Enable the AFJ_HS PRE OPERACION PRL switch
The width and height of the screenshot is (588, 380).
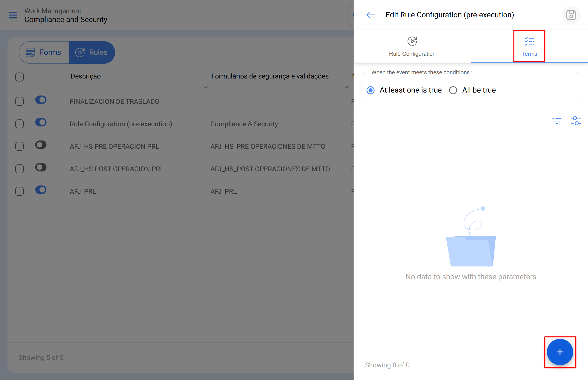[41, 145]
